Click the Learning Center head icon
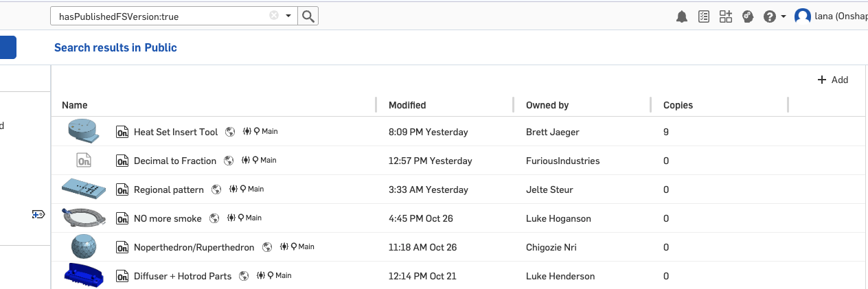 pos(748,16)
